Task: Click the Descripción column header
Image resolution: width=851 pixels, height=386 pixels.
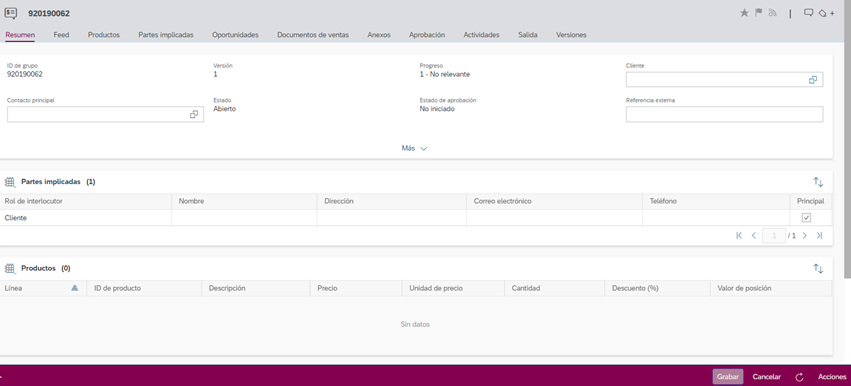Action: (256, 288)
